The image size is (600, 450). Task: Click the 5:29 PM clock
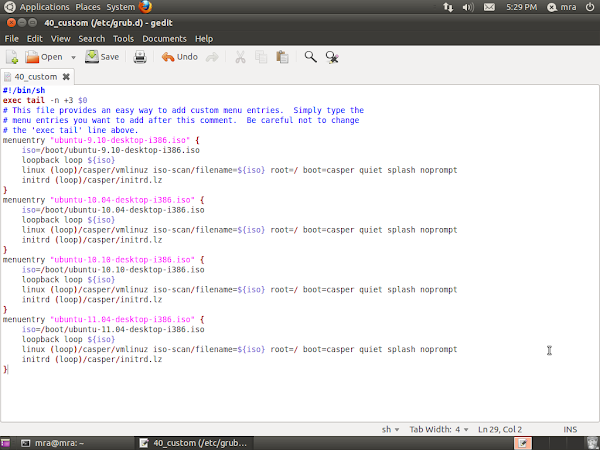pyautogui.click(x=521, y=7)
